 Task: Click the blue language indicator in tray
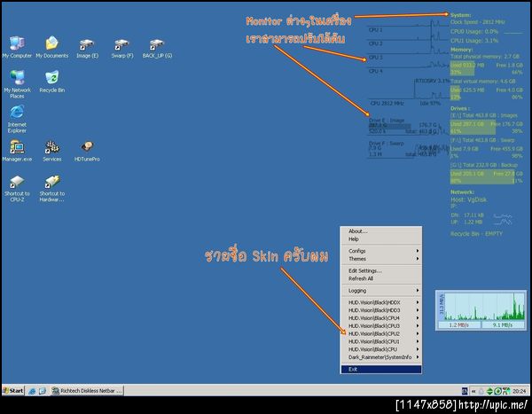pyautogui.click(x=465, y=391)
